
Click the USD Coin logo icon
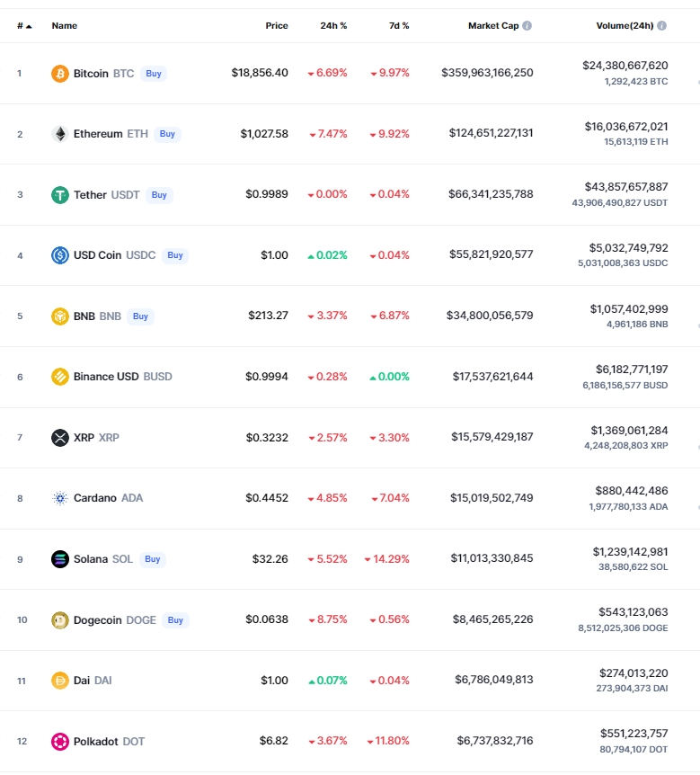click(x=60, y=255)
